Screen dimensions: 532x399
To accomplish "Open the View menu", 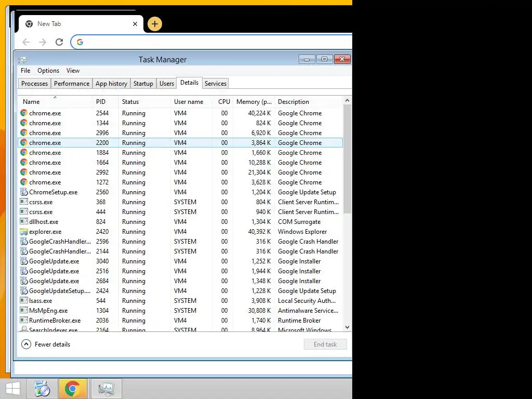I will (73, 71).
